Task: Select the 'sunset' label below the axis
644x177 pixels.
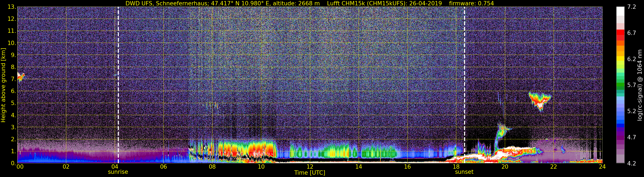Action: click(464, 172)
